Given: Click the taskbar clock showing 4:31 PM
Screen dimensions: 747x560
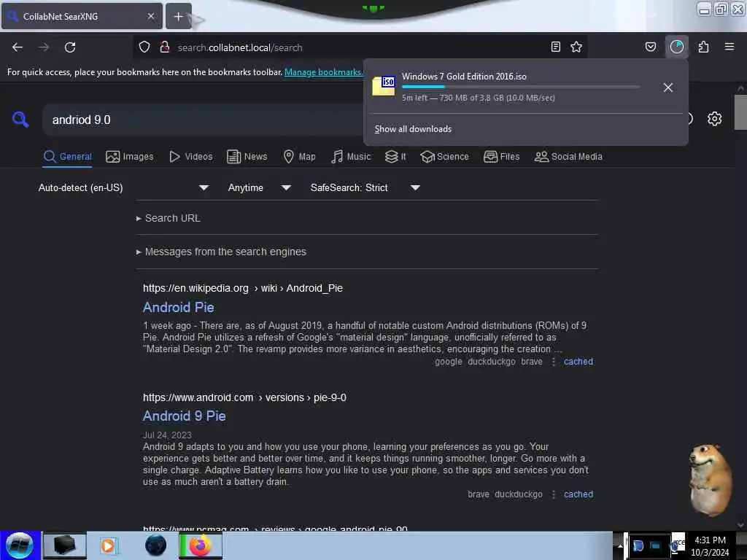Looking at the screenshot, I should point(710,545).
